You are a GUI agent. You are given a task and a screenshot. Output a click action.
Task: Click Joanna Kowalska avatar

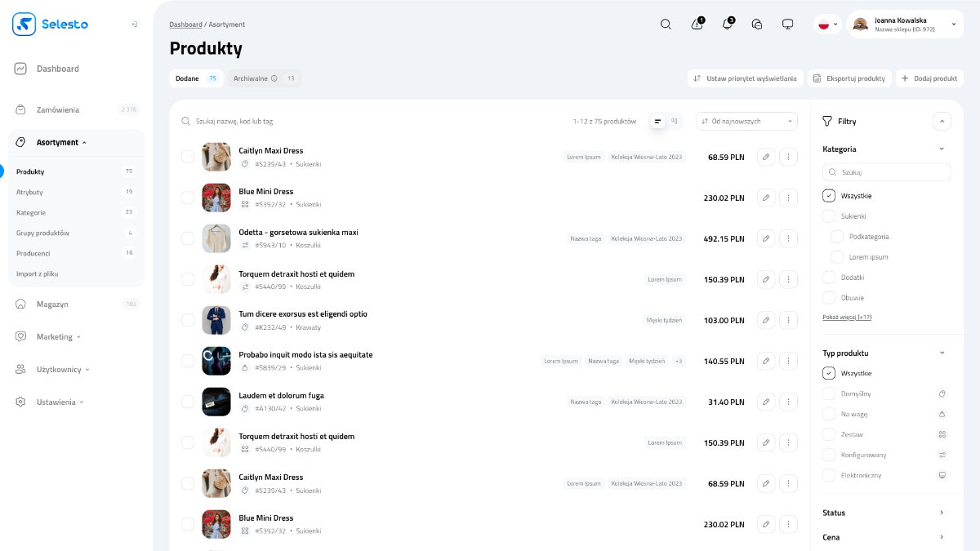coord(860,24)
